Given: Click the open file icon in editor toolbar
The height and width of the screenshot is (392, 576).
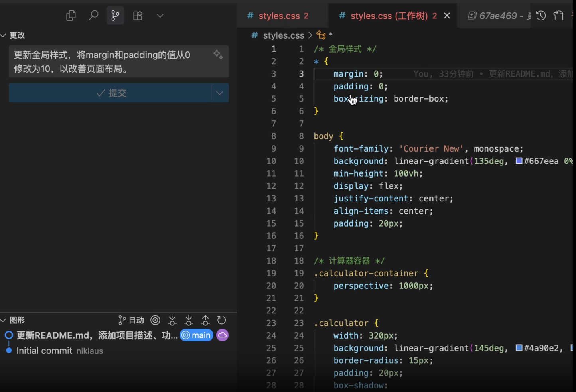Looking at the screenshot, I should coord(558,16).
